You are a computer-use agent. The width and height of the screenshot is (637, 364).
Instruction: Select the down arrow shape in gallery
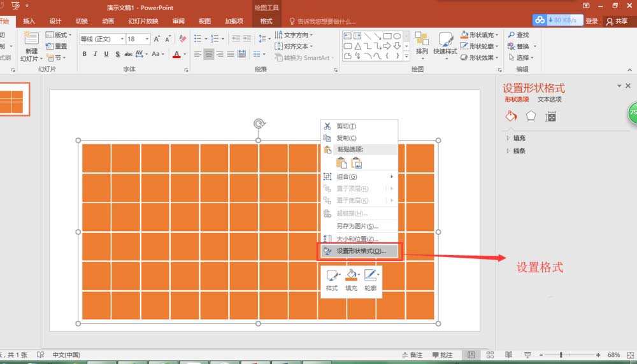397,46
